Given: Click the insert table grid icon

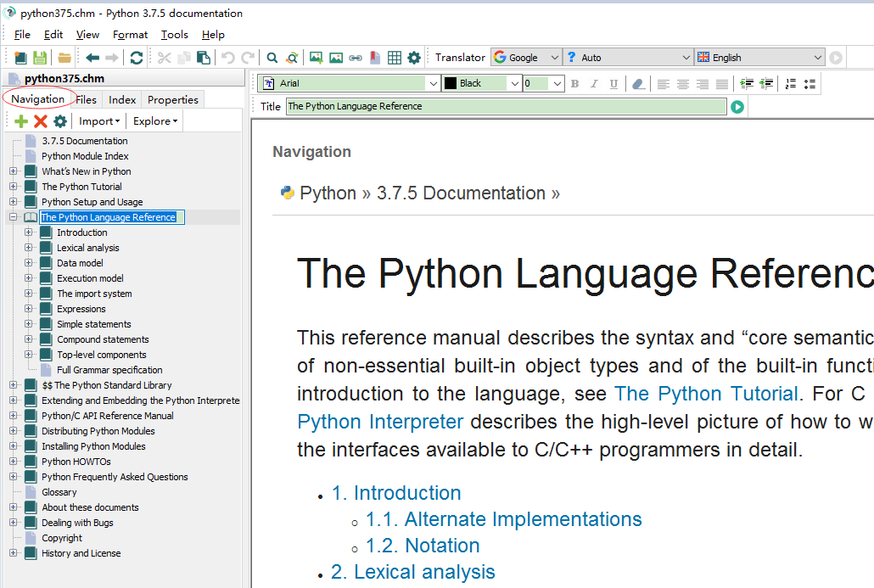Looking at the screenshot, I should click(395, 58).
